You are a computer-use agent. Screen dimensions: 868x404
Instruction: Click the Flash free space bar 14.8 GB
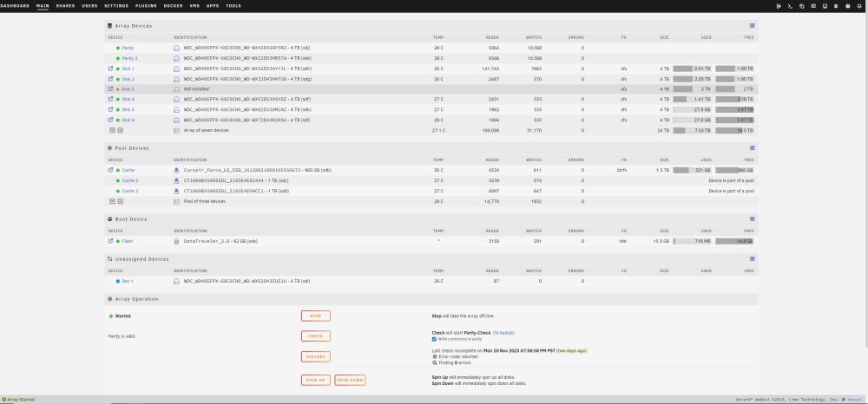[734, 241]
